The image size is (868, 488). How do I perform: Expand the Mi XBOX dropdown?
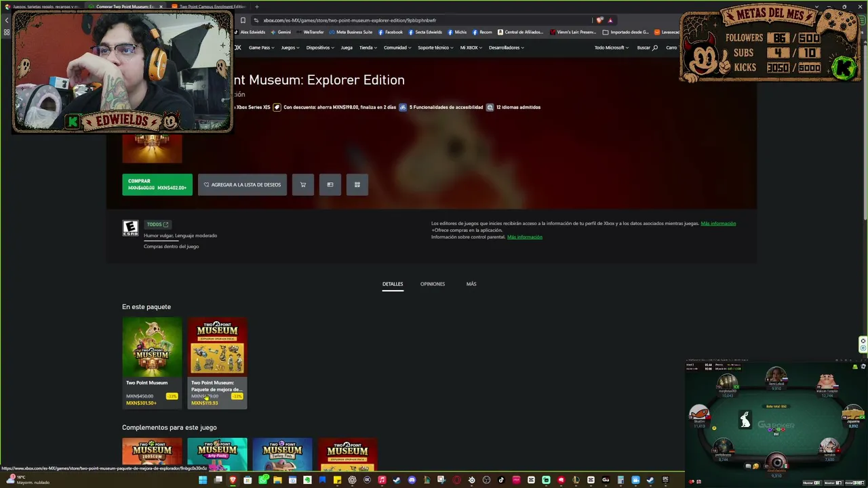pyautogui.click(x=471, y=47)
